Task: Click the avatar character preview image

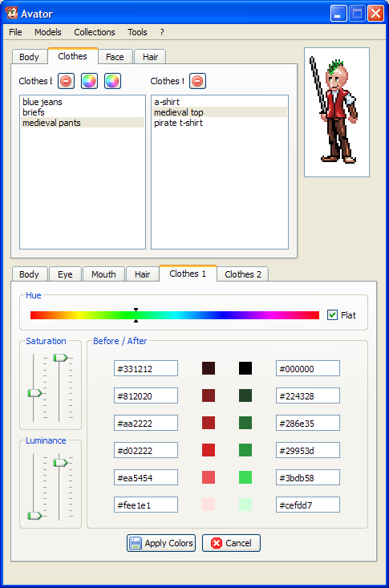Action: 337,112
